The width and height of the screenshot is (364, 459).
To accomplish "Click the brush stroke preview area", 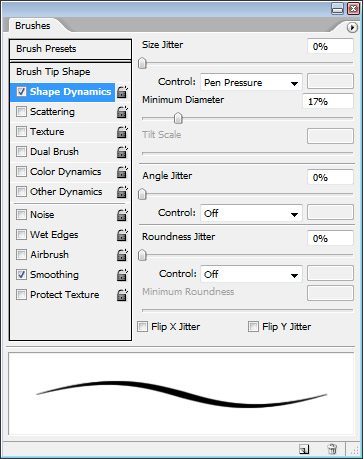I will pyautogui.click(x=181, y=394).
